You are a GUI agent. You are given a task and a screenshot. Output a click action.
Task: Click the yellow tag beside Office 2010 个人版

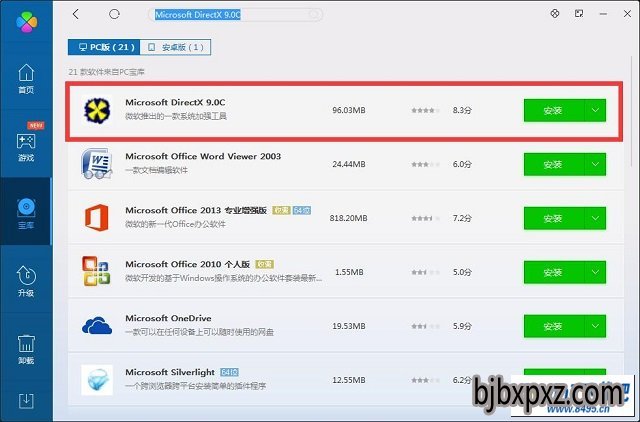[264, 264]
